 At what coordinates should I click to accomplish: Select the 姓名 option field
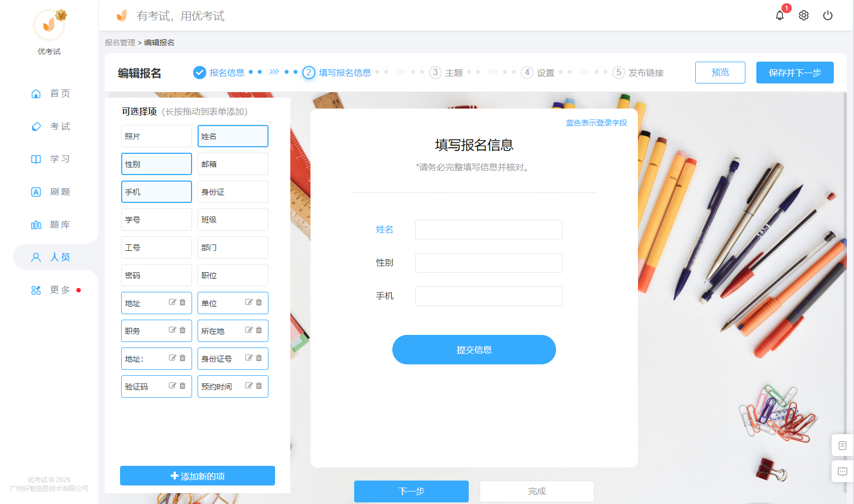(233, 136)
